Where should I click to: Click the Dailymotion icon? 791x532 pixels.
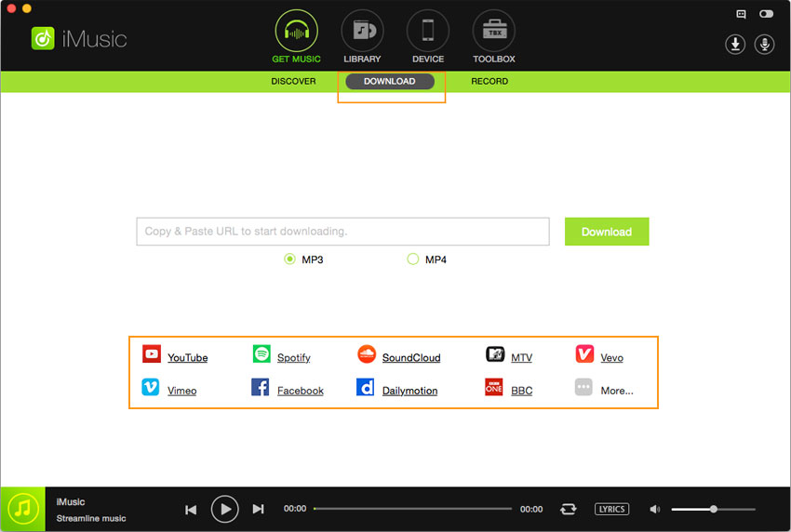click(x=365, y=387)
